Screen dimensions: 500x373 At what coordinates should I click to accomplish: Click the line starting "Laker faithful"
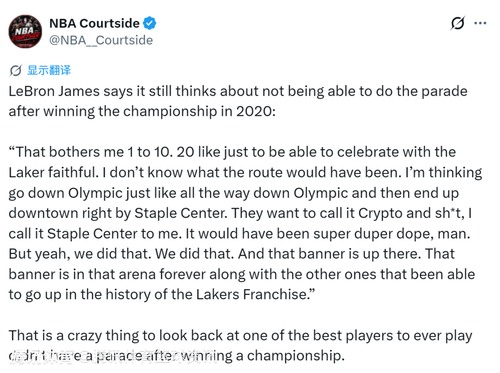point(245,173)
